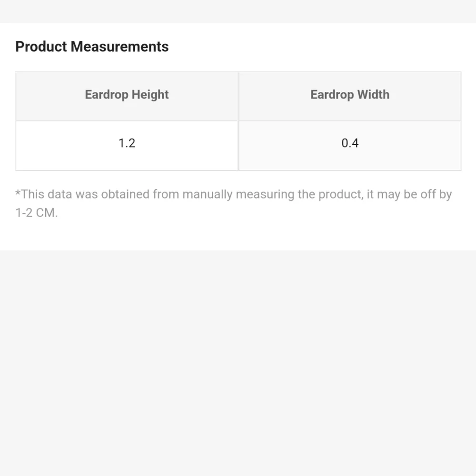This screenshot has height=476, width=476.
Task: Click the divider between the two table columns
Action: point(238,121)
